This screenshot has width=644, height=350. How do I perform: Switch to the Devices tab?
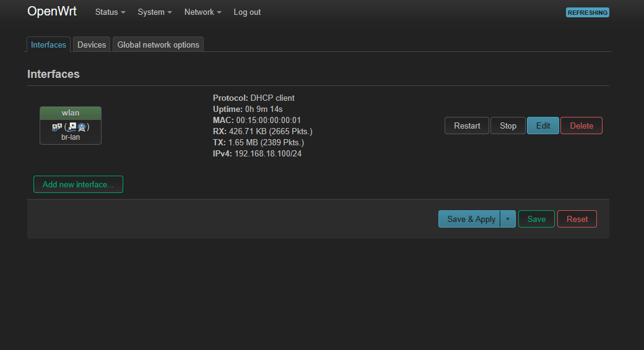click(x=92, y=45)
